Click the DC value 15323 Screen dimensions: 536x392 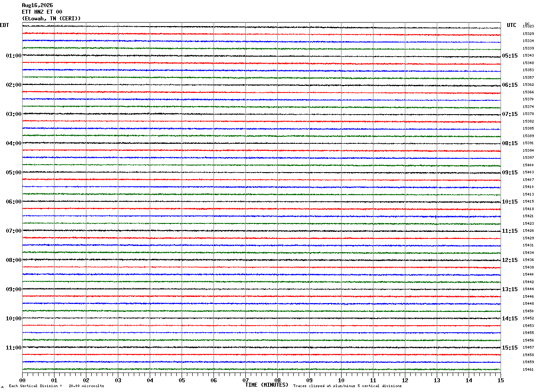coord(528,27)
